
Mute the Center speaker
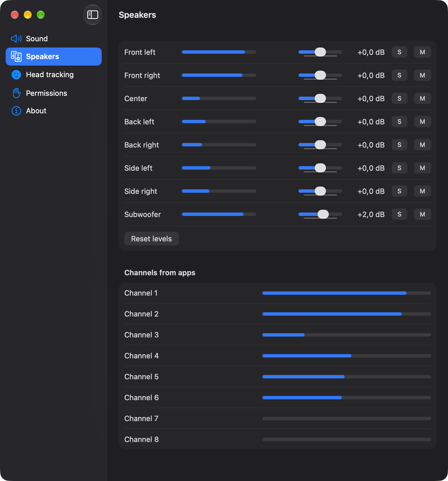point(423,98)
